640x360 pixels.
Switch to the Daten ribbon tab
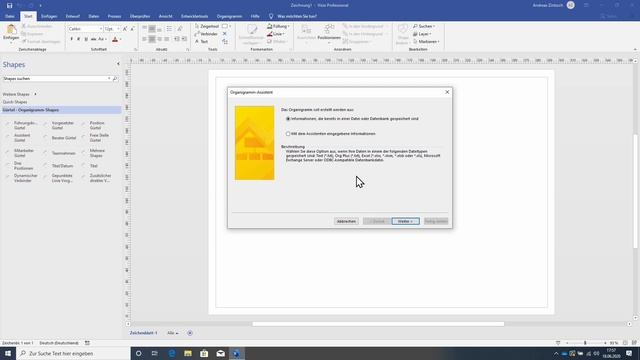(93, 16)
